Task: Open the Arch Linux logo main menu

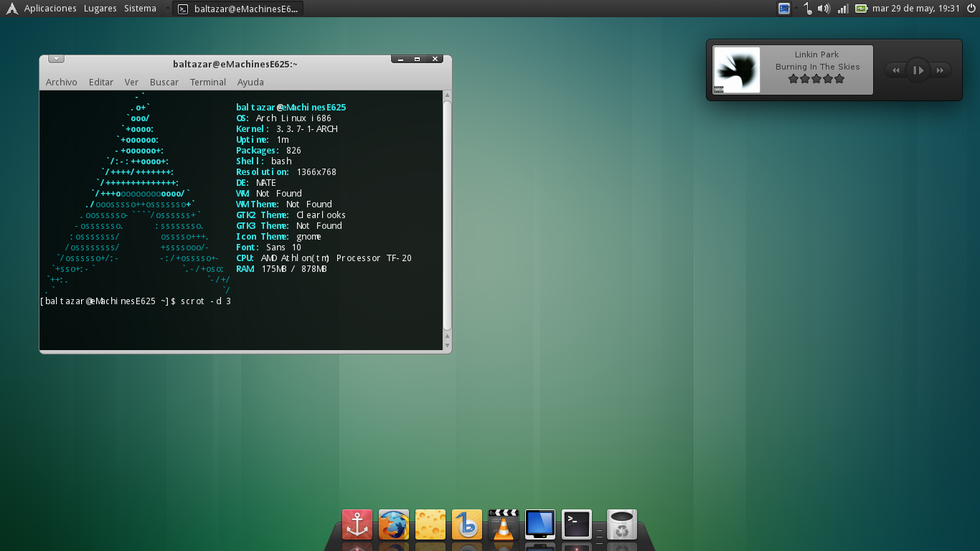Action: pos(11,9)
